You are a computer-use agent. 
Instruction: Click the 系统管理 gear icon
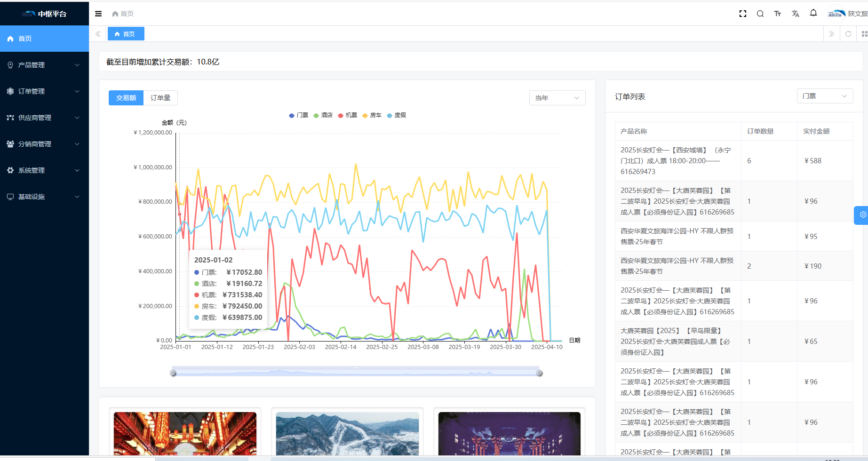pos(10,170)
